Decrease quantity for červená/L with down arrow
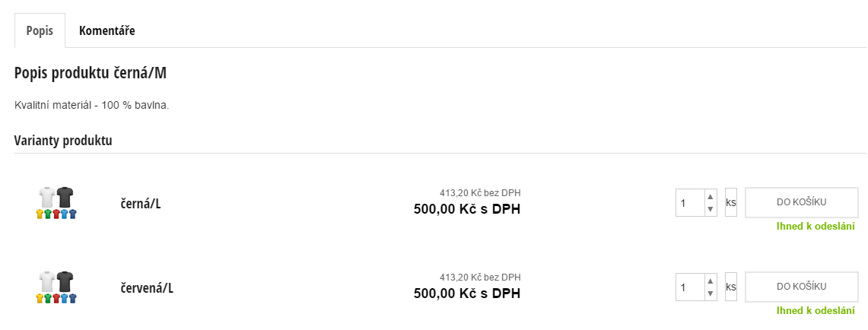 tap(711, 294)
